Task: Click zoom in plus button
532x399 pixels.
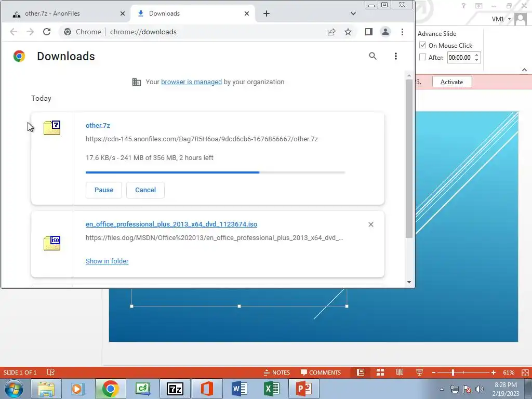Action: pos(494,373)
